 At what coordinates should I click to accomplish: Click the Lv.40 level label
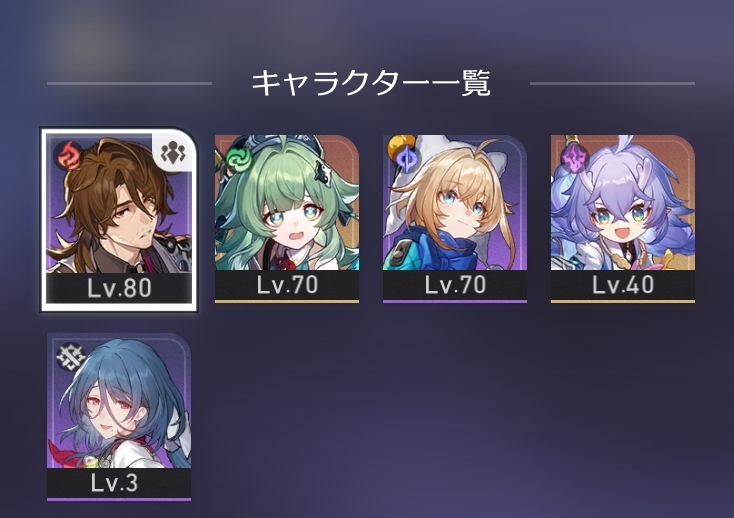coord(623,285)
